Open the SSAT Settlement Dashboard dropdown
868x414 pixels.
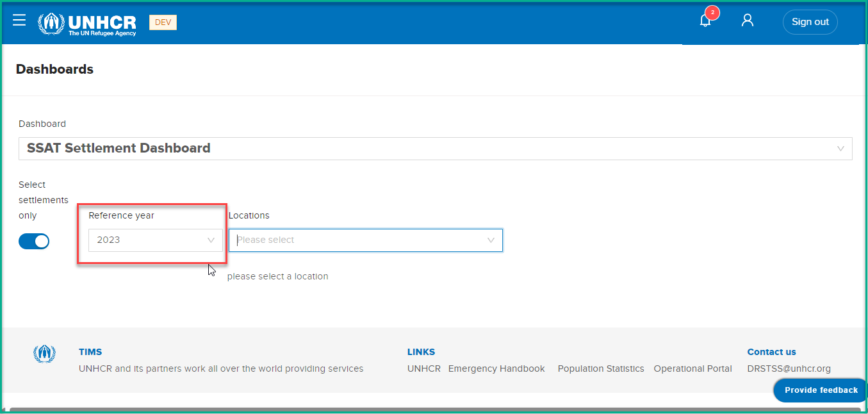435,148
